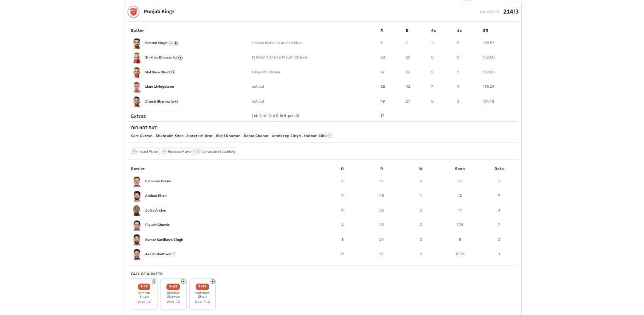Open Matthew Short batter name link

coord(157,72)
